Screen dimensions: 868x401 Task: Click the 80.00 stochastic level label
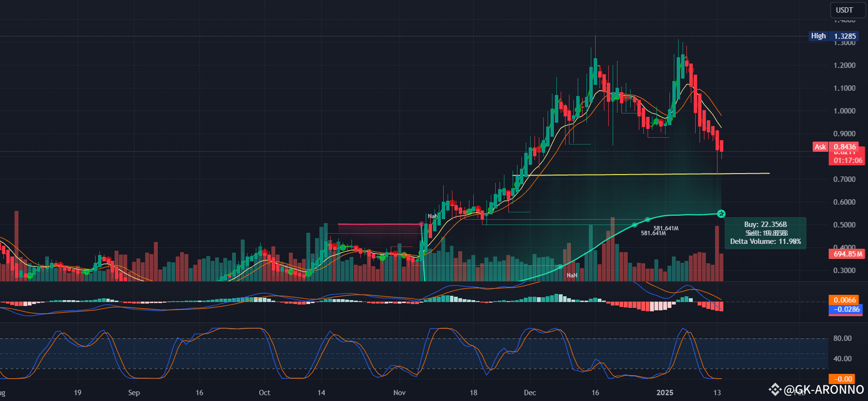(x=842, y=338)
